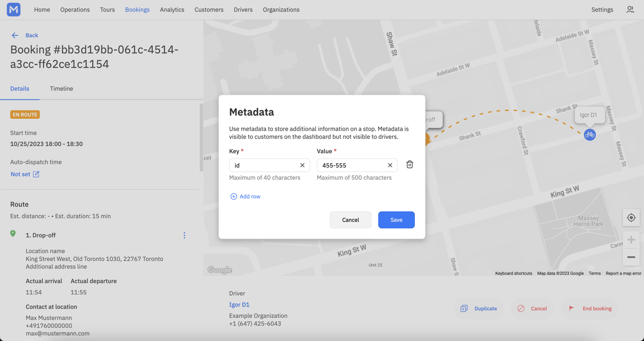Click the green Drop-off pin icon
644x341 pixels.
pos(13,234)
